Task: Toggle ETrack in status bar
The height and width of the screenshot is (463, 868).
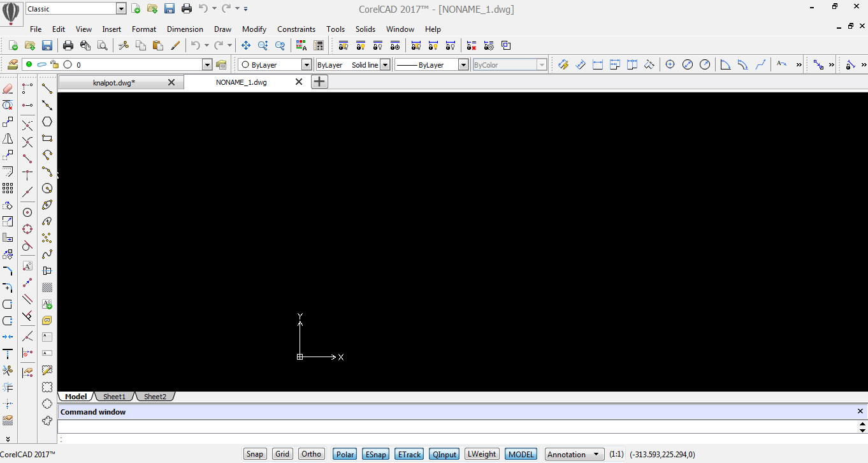Action: tap(409, 454)
